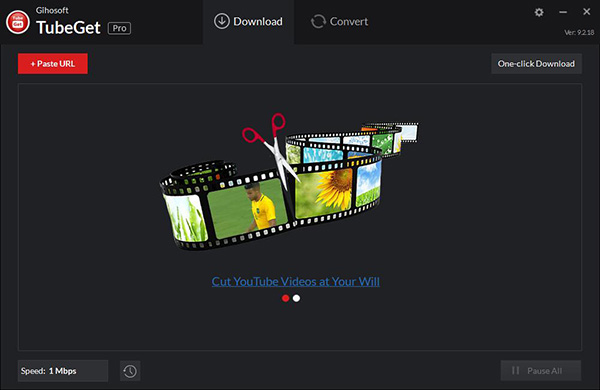Image resolution: width=600 pixels, height=390 pixels.
Task: Open download history clock icon
Action: 130,371
